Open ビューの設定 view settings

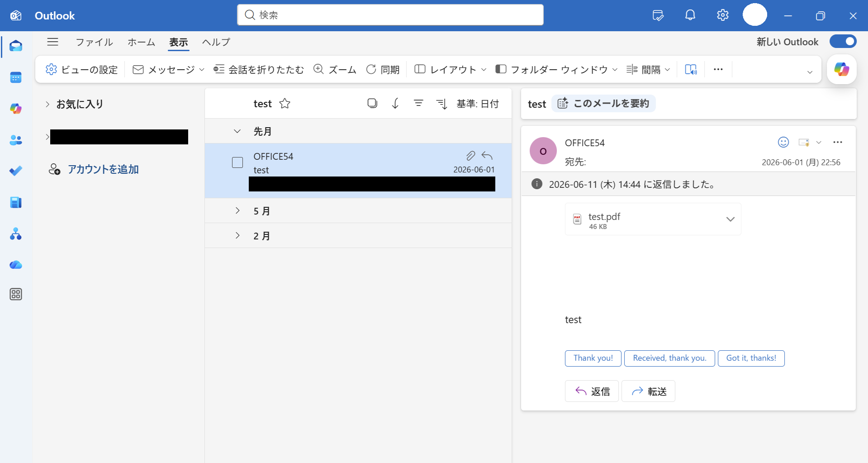(x=82, y=69)
